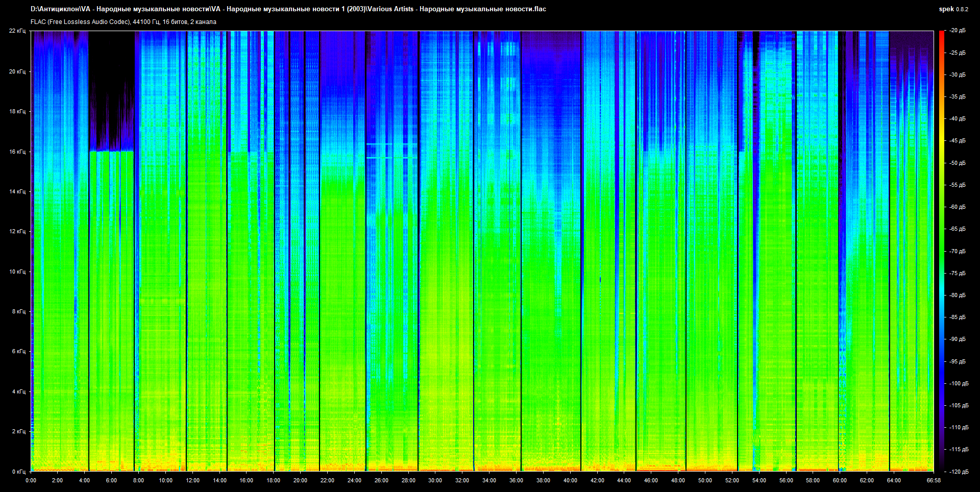Click the green middle of the color scale
The image size is (980, 492).
point(941,251)
